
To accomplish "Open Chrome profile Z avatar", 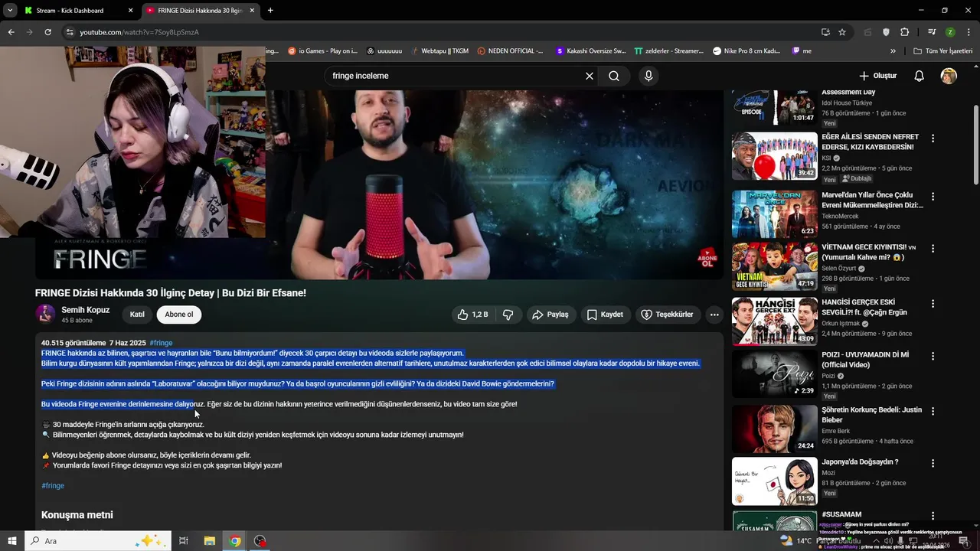I will 950,32.
